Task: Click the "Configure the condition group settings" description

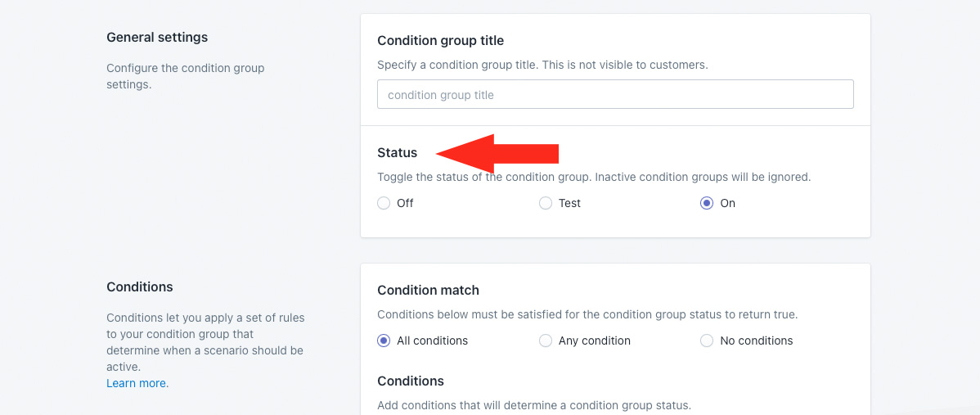Action: point(186,76)
